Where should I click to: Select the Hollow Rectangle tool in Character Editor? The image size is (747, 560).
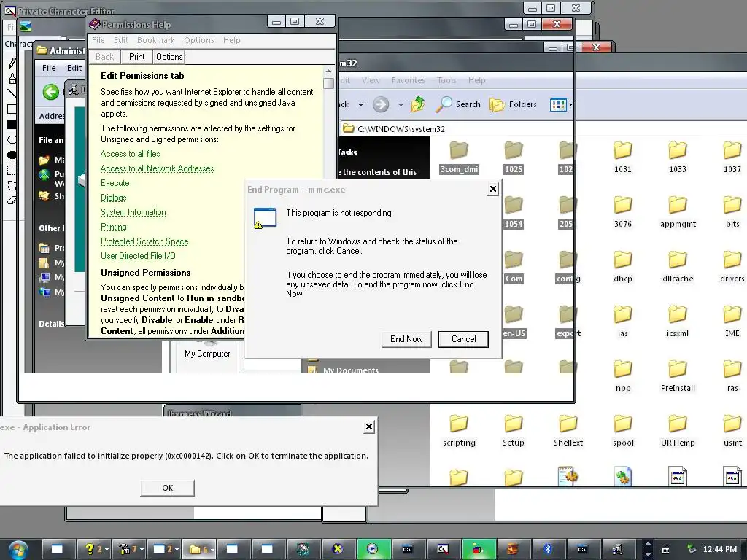12,109
